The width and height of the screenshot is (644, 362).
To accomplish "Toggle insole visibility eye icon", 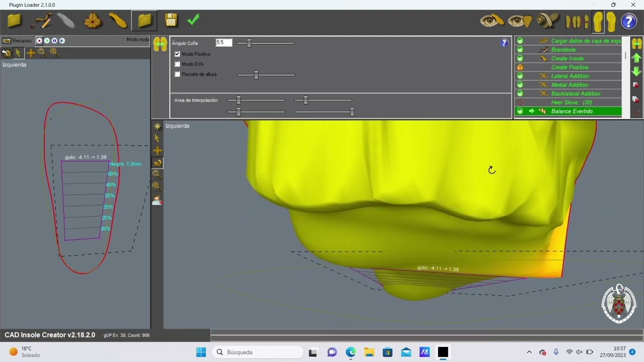I will 492,21.
